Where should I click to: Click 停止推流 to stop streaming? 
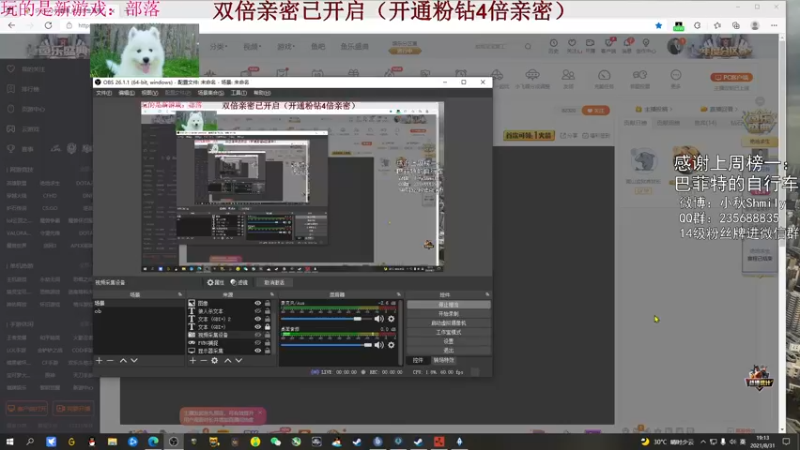448,305
